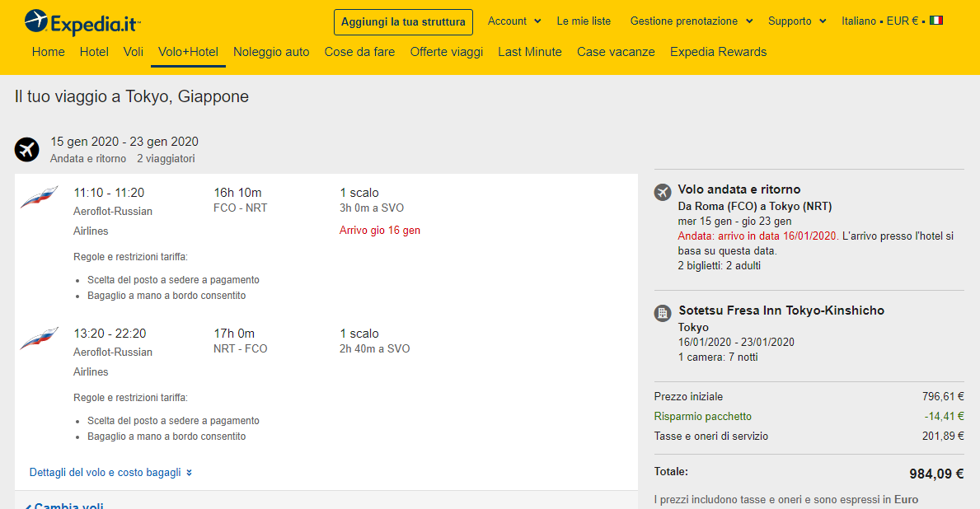Select the Volo+Hotel tab
The image size is (980, 509).
point(188,52)
